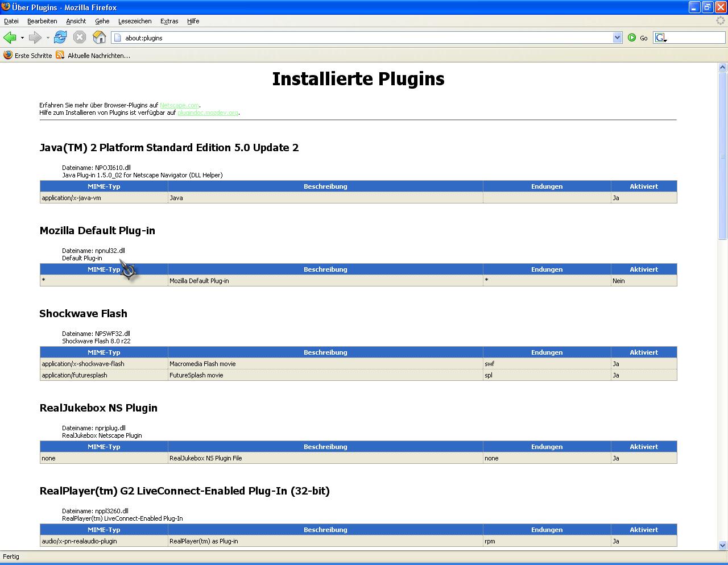Go to the Home page icon
Viewport: 728px width, 565px height.
click(99, 38)
